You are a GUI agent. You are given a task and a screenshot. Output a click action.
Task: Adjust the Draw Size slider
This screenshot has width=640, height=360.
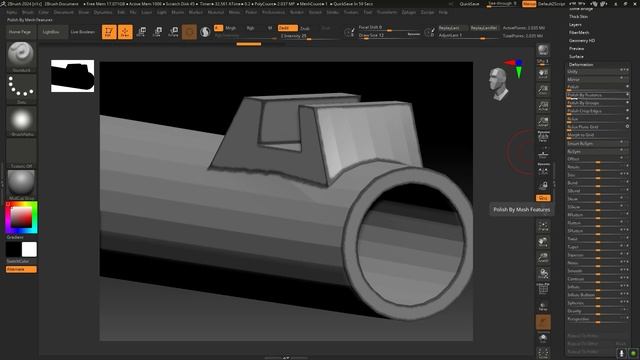click(x=389, y=36)
